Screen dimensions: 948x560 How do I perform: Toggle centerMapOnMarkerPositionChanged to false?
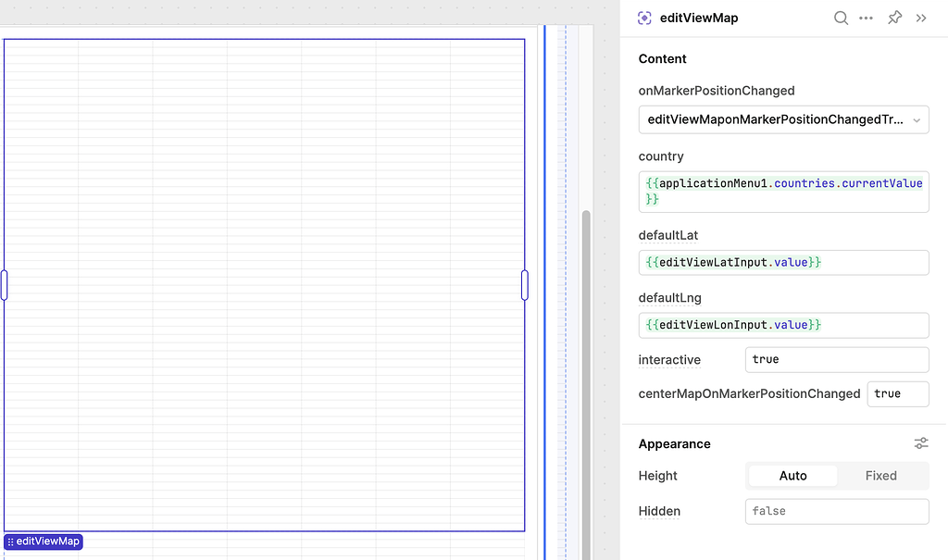click(x=897, y=393)
